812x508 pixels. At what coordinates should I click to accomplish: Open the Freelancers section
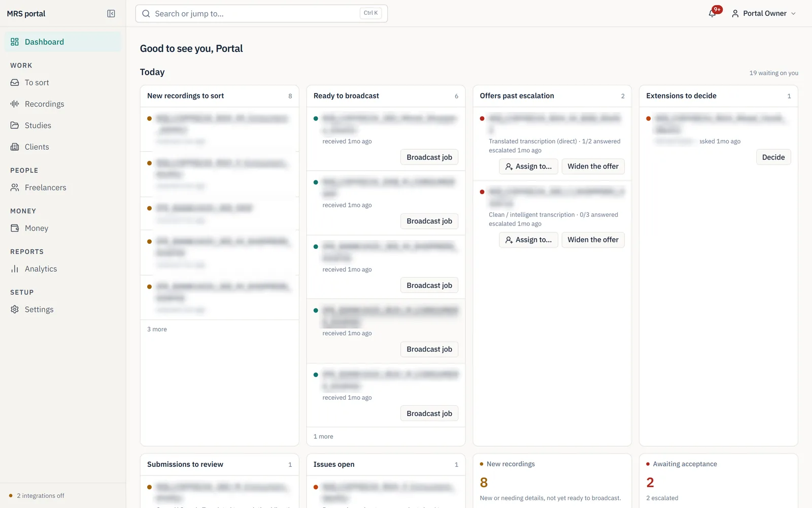point(63,187)
